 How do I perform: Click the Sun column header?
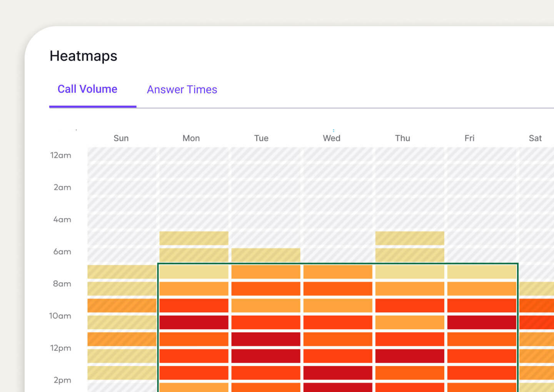[121, 138]
